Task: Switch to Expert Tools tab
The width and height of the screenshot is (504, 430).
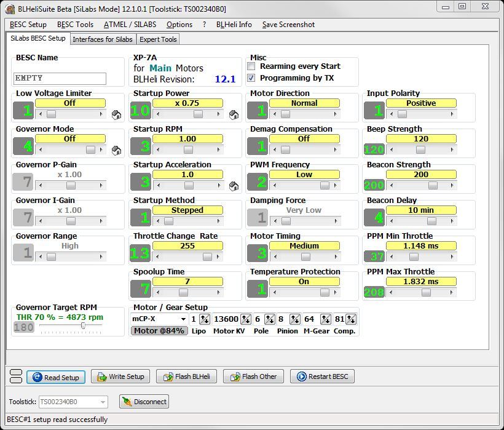Action: point(158,39)
